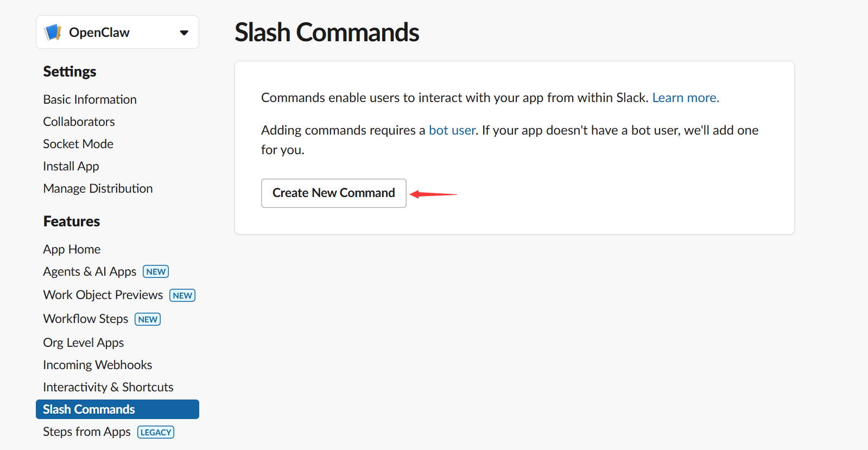This screenshot has height=450, width=868.
Task: Navigate to App Home
Action: (72, 249)
